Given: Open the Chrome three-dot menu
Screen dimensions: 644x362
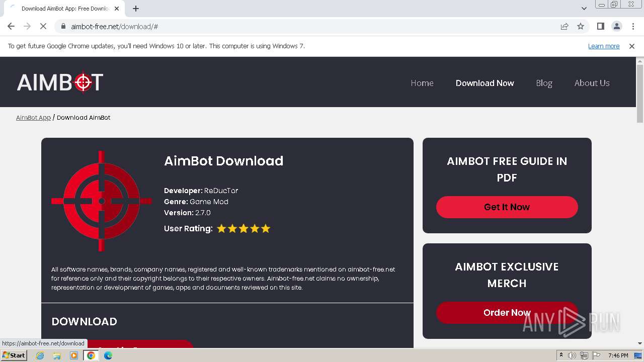Looking at the screenshot, I should 633,26.
